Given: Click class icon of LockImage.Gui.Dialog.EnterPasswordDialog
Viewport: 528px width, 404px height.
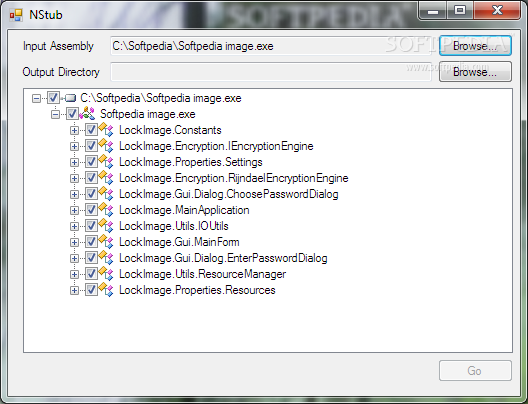Looking at the screenshot, I should pyautogui.click(x=106, y=258).
